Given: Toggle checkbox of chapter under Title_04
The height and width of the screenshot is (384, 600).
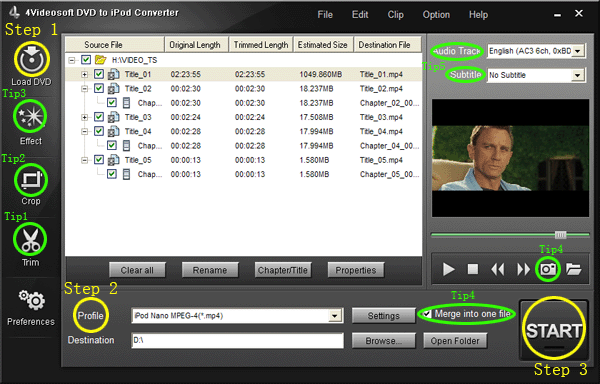Looking at the screenshot, I should [112, 145].
